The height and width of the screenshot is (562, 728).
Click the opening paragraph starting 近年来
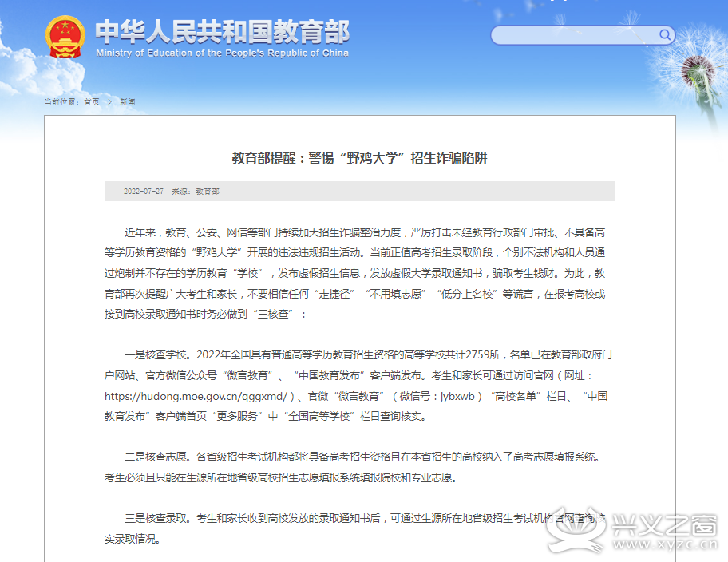click(354, 273)
